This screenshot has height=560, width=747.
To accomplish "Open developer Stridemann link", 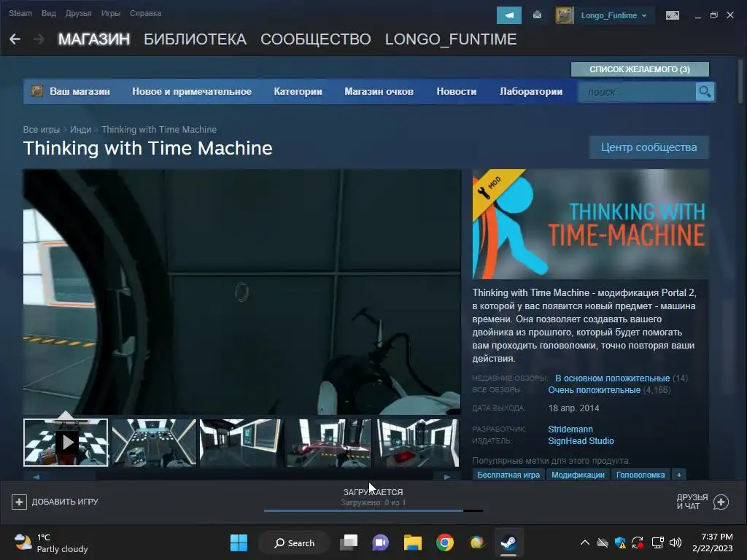I will click(x=570, y=429).
